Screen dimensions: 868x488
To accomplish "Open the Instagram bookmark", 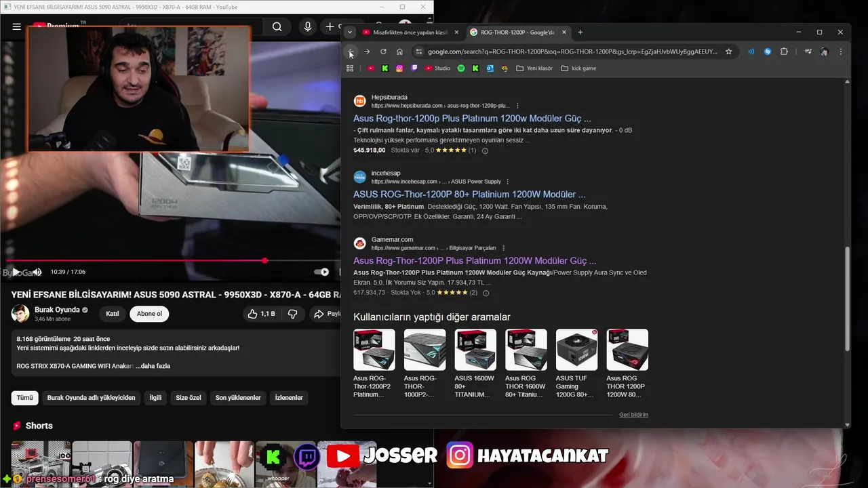I will (399, 68).
